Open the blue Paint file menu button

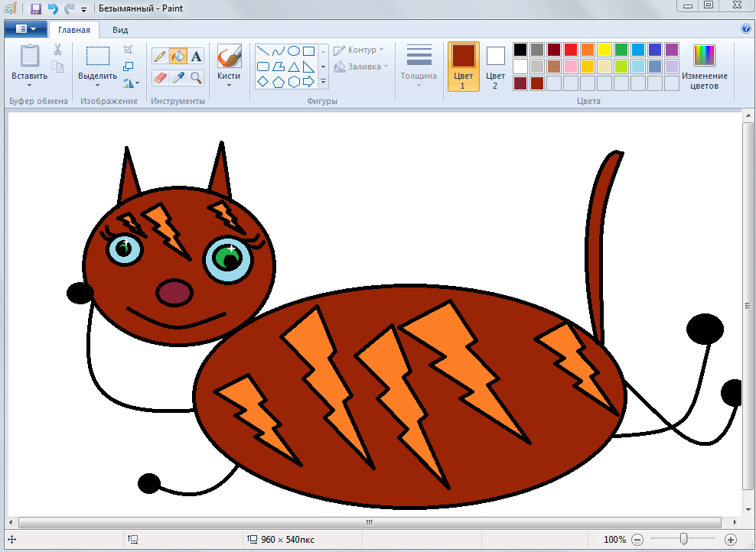[x=25, y=29]
